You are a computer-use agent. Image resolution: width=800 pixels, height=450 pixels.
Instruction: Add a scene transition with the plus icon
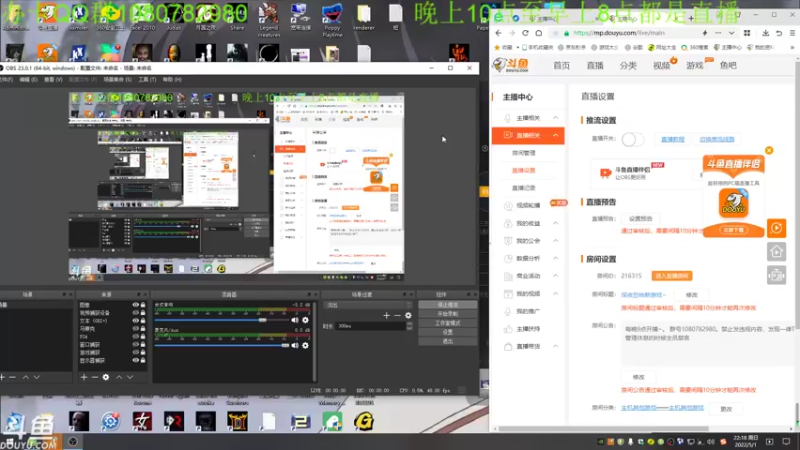(386, 315)
